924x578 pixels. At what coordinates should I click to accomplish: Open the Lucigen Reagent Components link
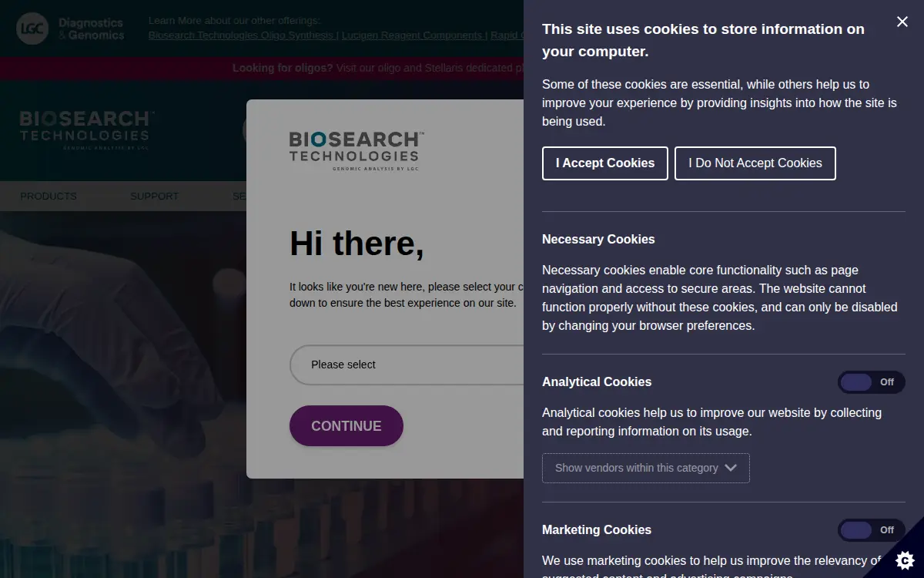click(x=412, y=35)
